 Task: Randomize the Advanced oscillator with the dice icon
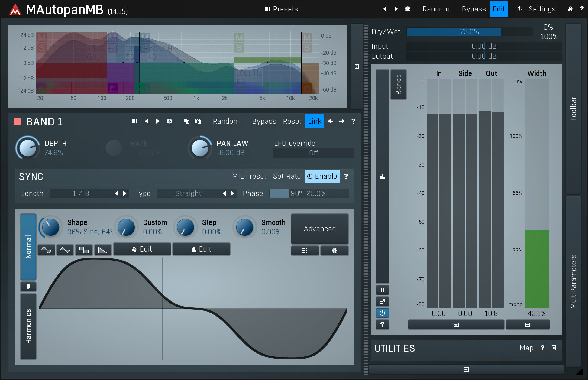[334, 251]
